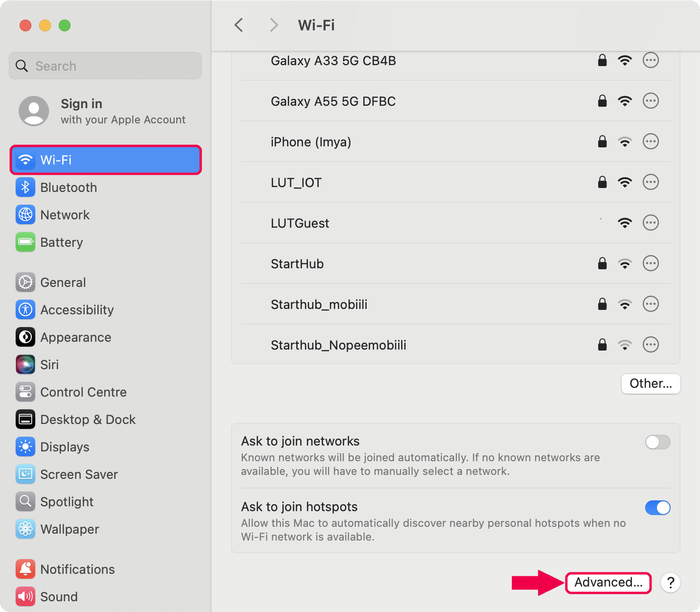
Task: Enable Ask to join networks
Action: tap(658, 442)
